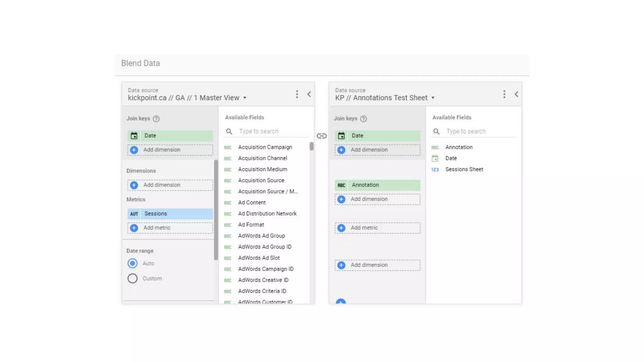Image resolution: width=644 pixels, height=362 pixels.
Task: Click the left Available Fields scrollbar
Action: (x=311, y=146)
